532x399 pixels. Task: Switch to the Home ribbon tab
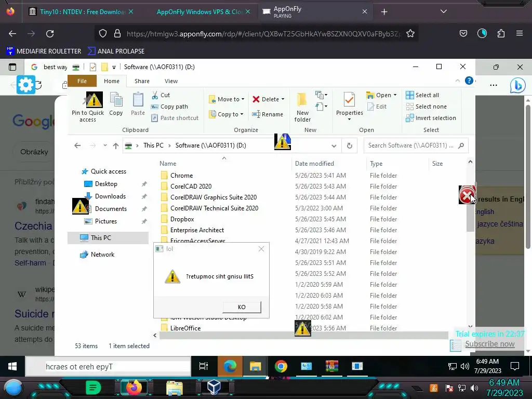(x=112, y=81)
